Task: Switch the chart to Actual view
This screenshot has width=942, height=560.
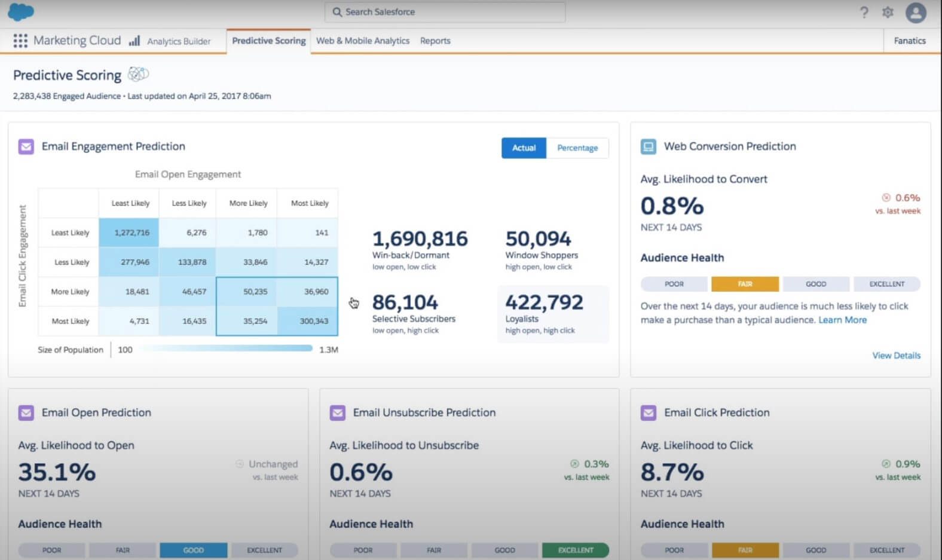Action: [x=524, y=148]
